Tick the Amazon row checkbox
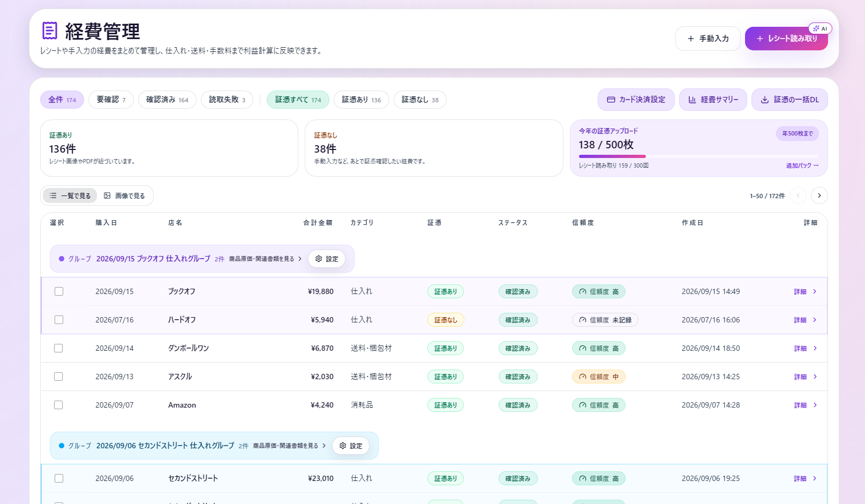The width and height of the screenshot is (865, 504). coord(59,405)
